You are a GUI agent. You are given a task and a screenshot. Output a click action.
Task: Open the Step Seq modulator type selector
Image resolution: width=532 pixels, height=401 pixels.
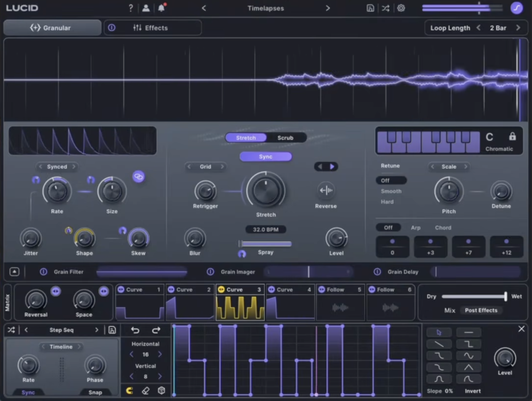coord(62,330)
